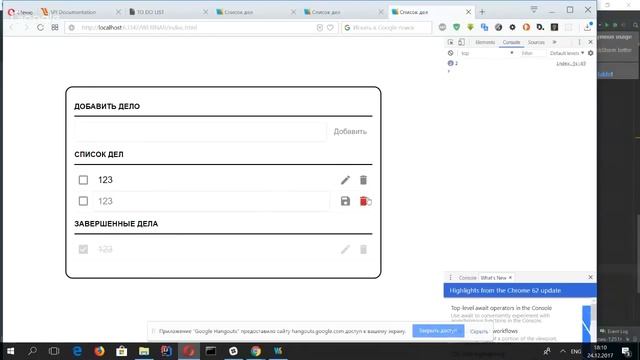Edit the first 123 task with pencil icon

345,180
